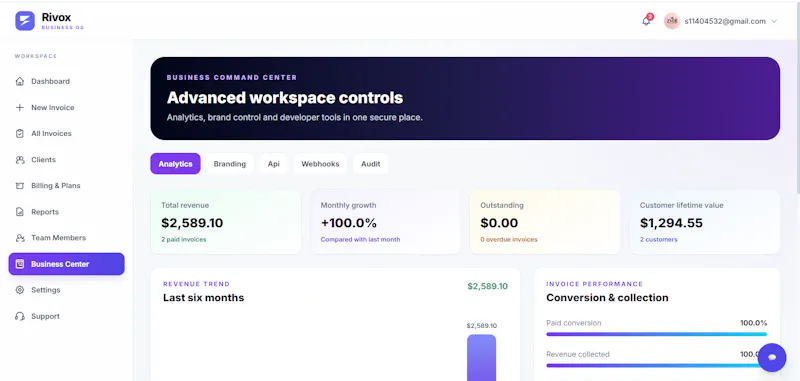Screen dimensions: 800x381
Task: Click the Monthly growth +100.0% value
Action: (348, 223)
